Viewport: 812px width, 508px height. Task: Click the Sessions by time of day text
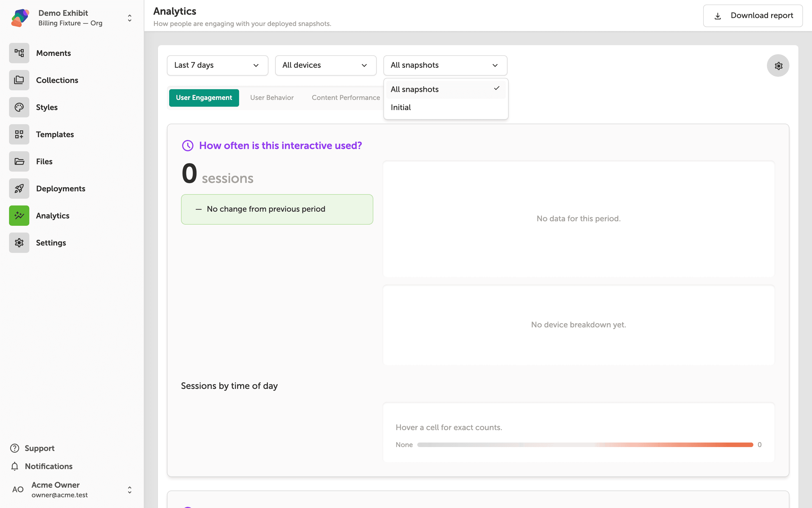coord(229,386)
